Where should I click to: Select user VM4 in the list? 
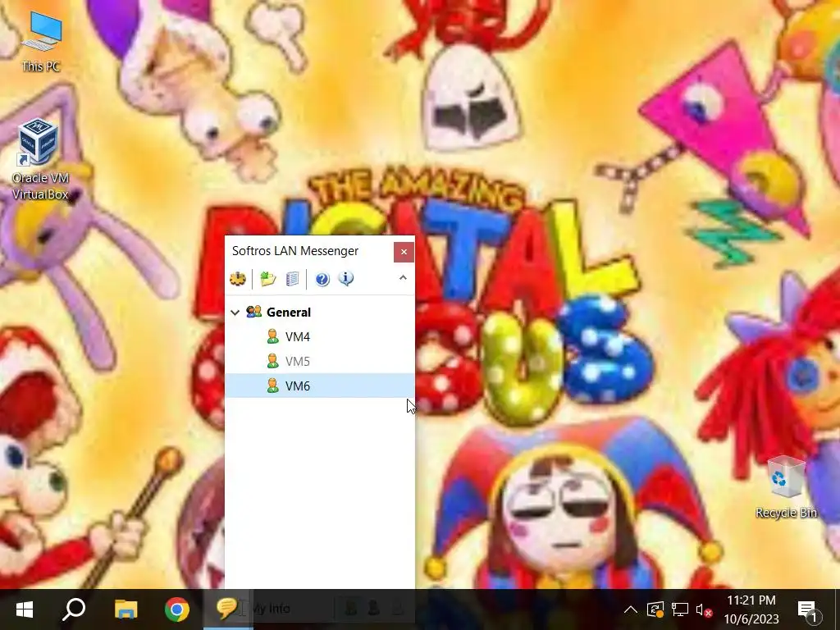(320, 337)
